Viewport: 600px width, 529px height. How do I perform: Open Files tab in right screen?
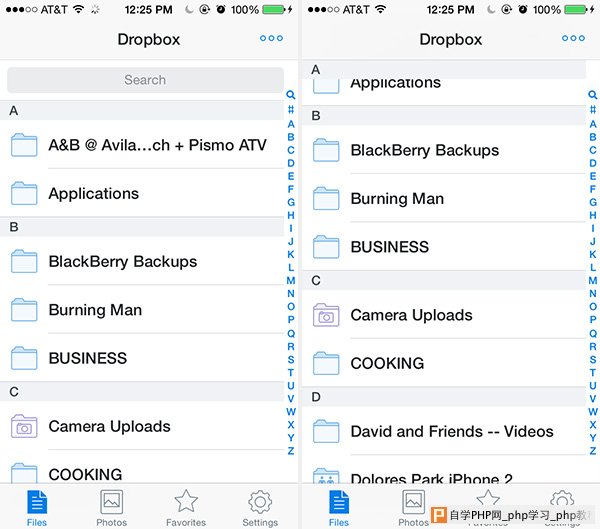tap(339, 508)
